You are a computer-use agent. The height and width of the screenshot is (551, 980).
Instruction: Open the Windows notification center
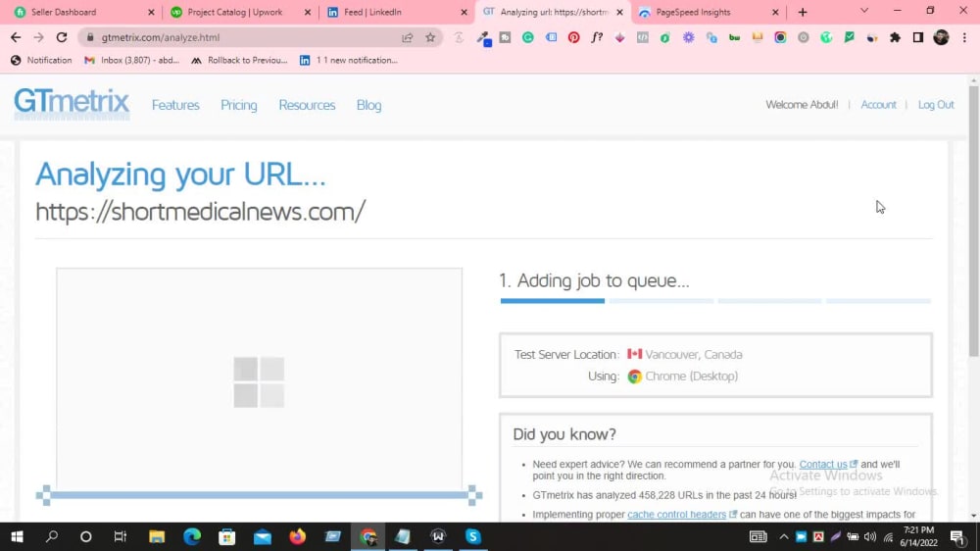point(956,536)
